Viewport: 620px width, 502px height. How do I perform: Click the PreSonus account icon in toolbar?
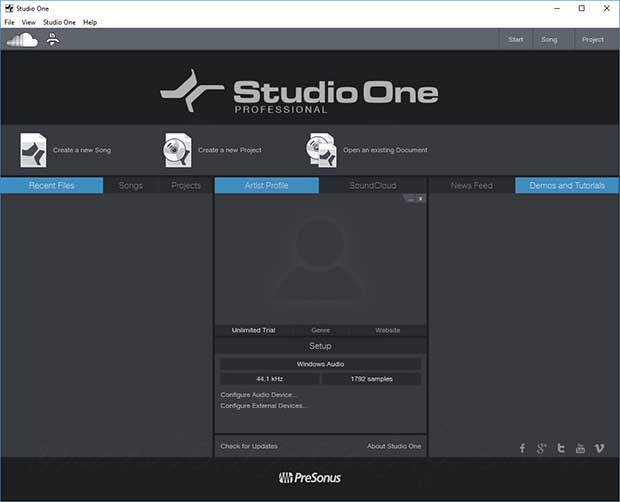(x=53, y=39)
